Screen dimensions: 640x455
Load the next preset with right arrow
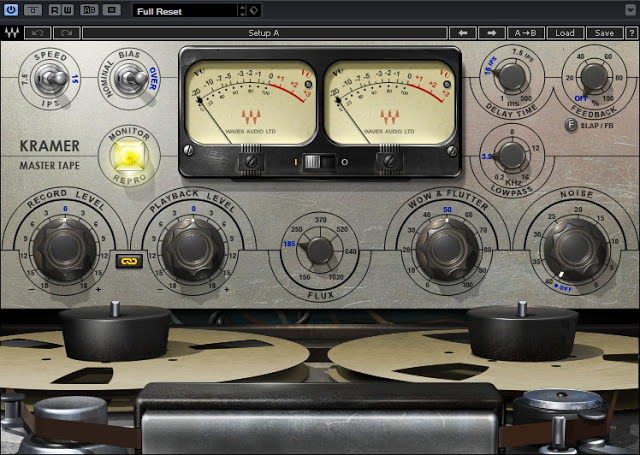point(490,33)
